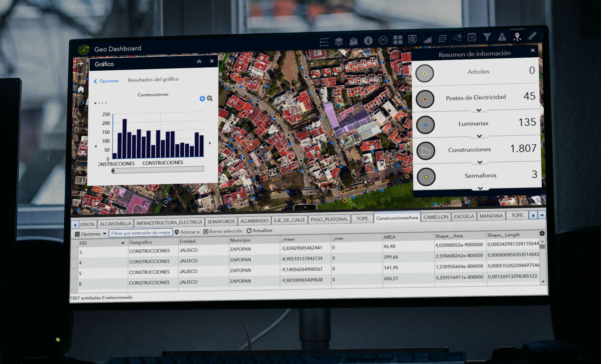Open the XYZ coordinates tool
601x364 pixels.
coord(442,39)
